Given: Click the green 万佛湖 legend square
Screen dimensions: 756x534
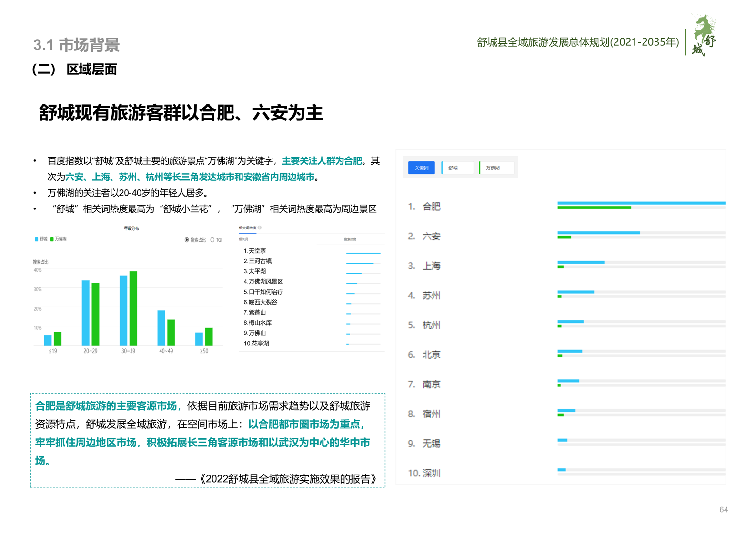Looking at the screenshot, I should click(x=52, y=239).
